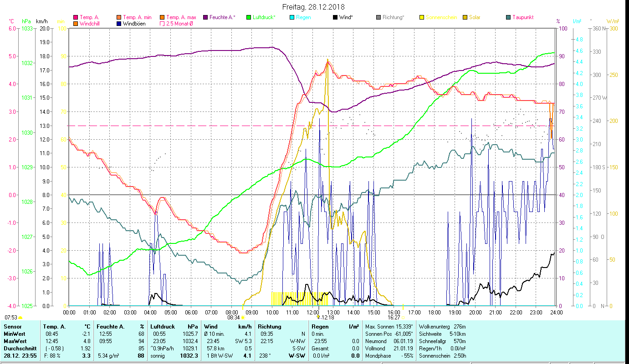
Task: Click the minimum pressure value 1025.7
Action: pos(190,334)
